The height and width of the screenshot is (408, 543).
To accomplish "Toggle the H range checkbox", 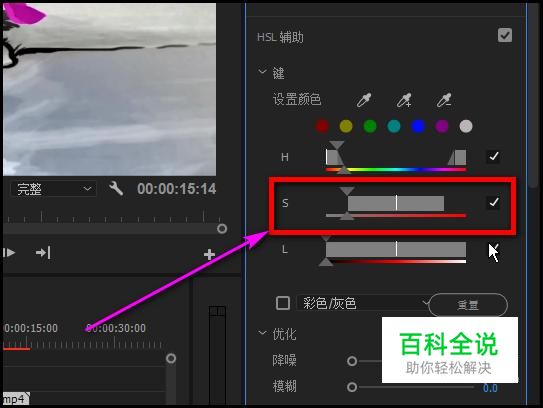I will (493, 157).
